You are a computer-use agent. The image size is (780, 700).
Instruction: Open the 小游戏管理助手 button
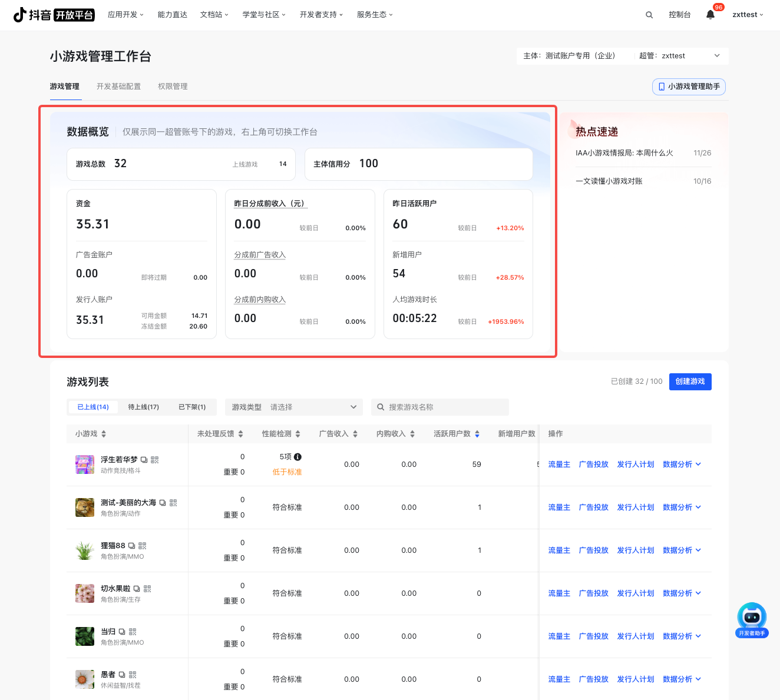coord(689,87)
